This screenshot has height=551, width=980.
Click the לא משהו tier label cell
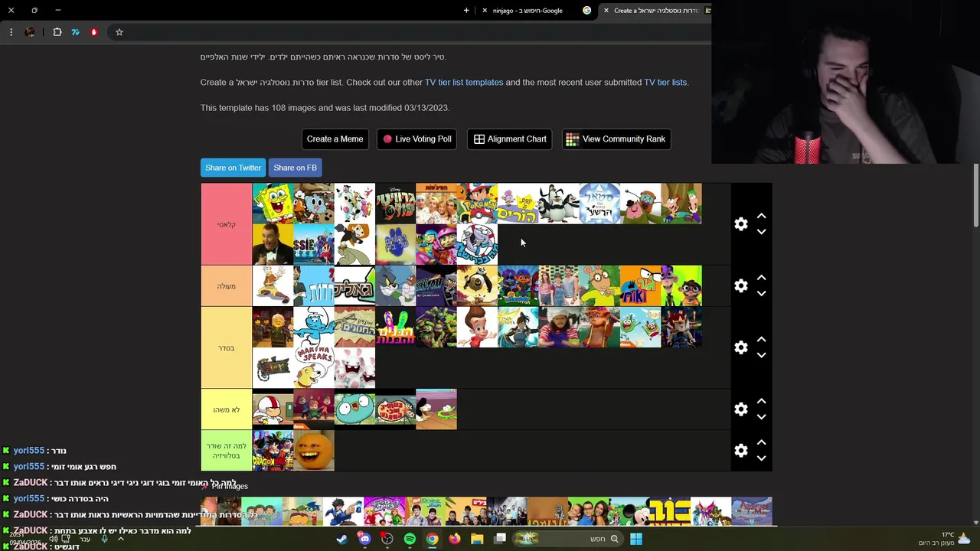tap(227, 409)
